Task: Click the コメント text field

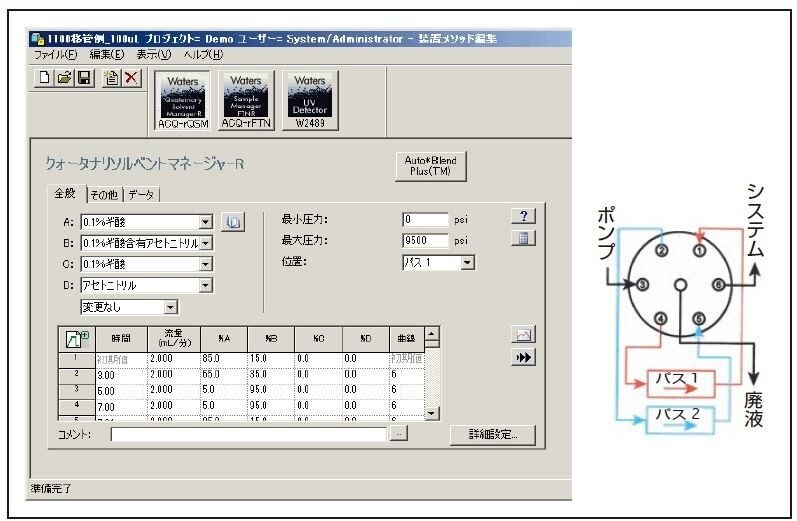Action: [x=248, y=434]
